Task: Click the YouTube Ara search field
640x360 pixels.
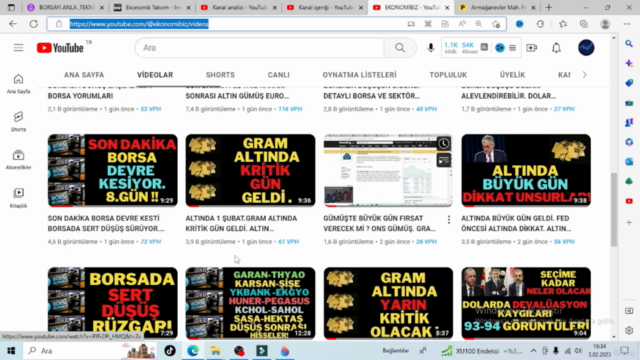Action: [260, 48]
